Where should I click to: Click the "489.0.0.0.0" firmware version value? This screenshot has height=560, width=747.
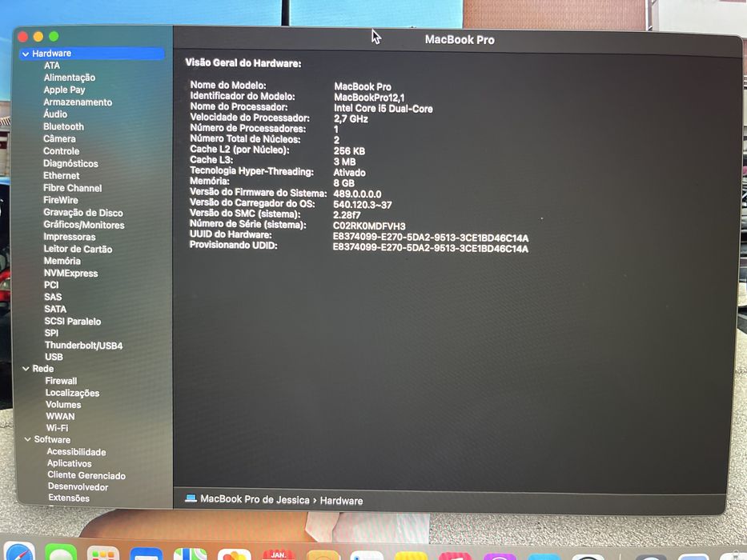(357, 194)
